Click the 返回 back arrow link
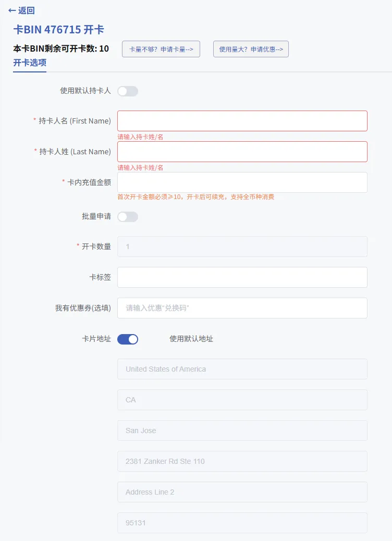 [22, 10]
